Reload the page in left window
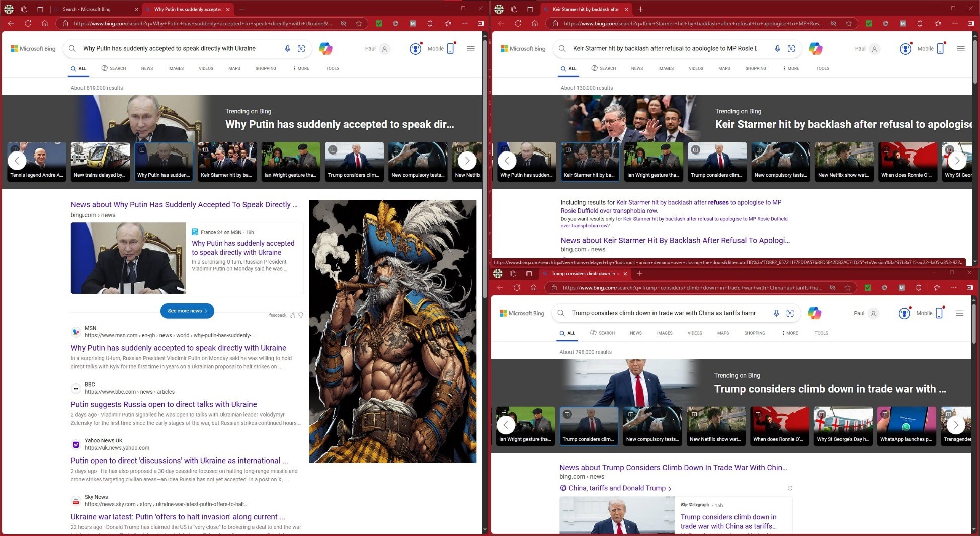 (x=28, y=23)
